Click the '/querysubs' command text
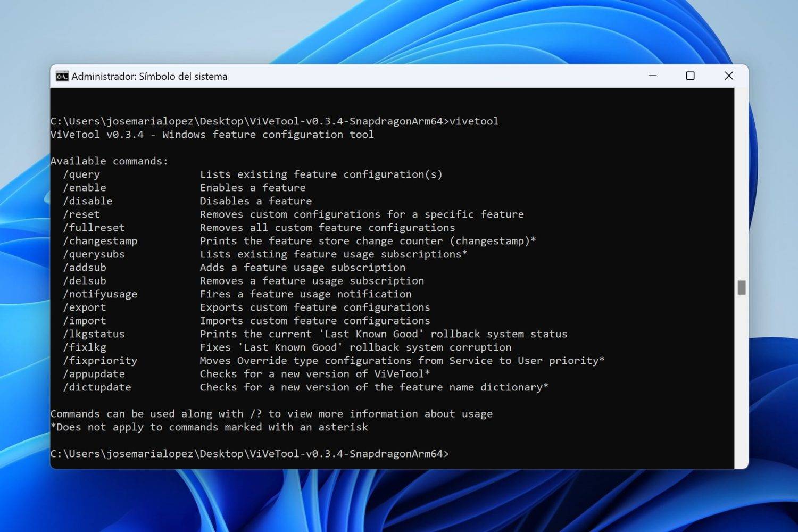Viewport: 798px width, 532px height. tap(94, 254)
